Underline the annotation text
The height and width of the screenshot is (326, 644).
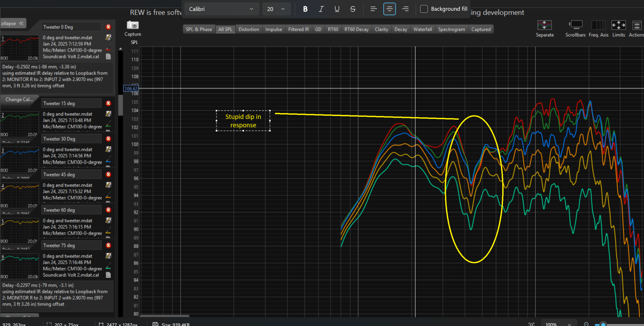click(x=337, y=9)
